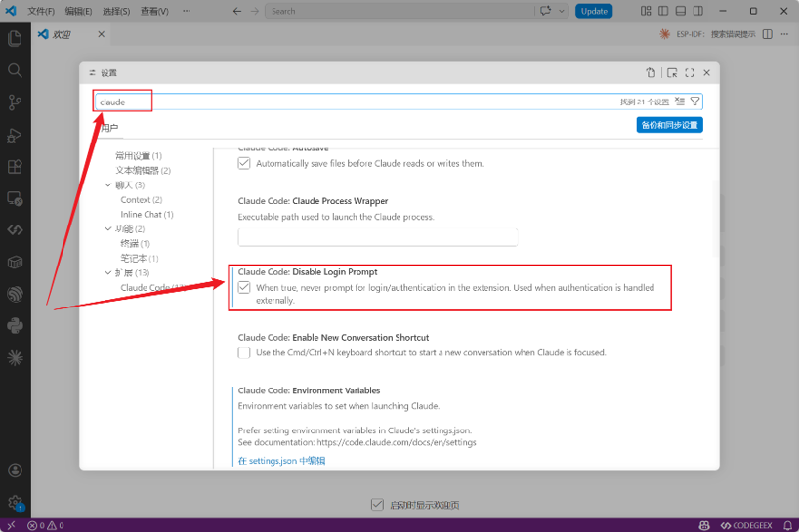Select Claude Code entry in settings tree
This screenshot has height=532, width=799.
pyautogui.click(x=153, y=287)
